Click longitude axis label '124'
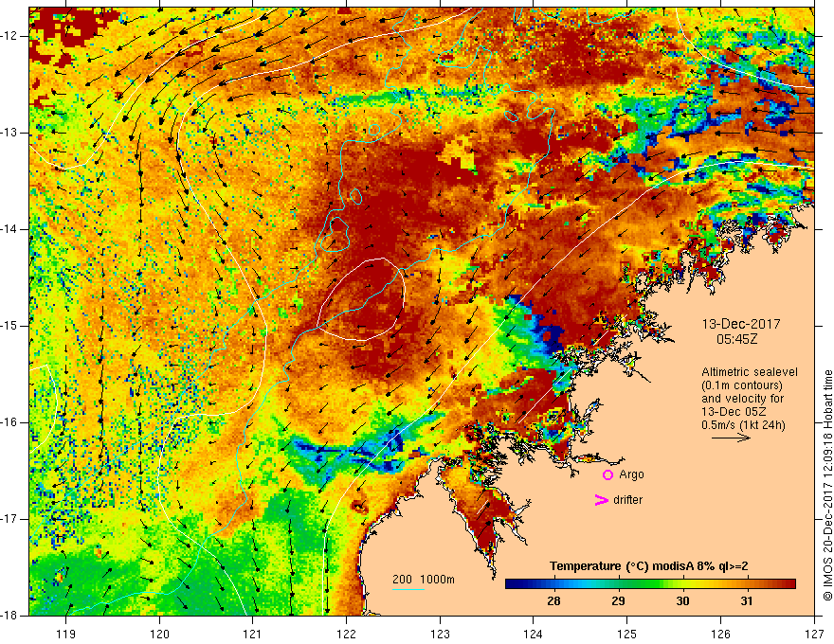This screenshot has width=834, height=644. 534,634
